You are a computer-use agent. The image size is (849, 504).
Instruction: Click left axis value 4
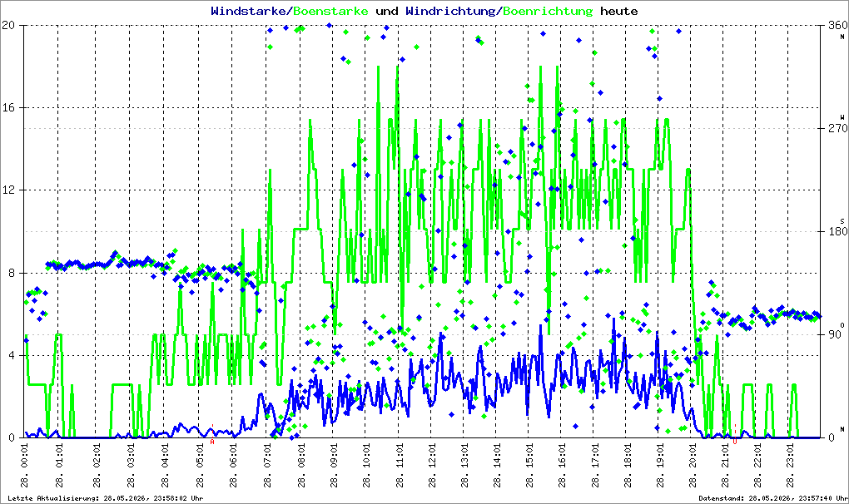coord(12,355)
